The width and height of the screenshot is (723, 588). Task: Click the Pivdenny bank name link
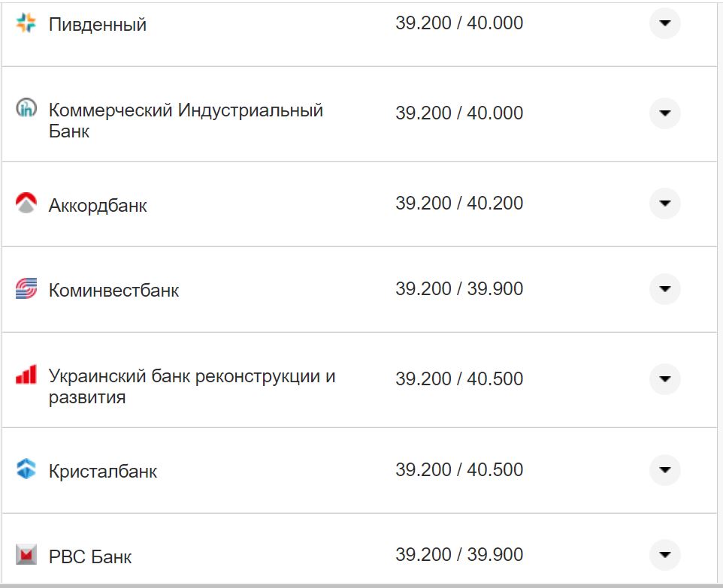click(x=98, y=23)
